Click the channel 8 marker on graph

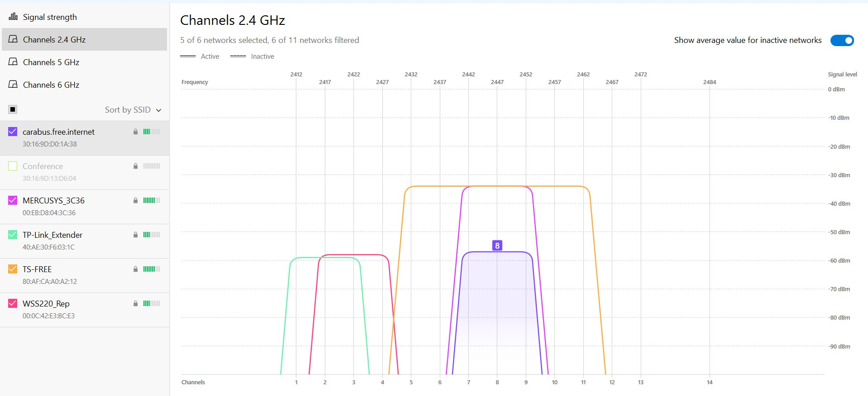497,245
